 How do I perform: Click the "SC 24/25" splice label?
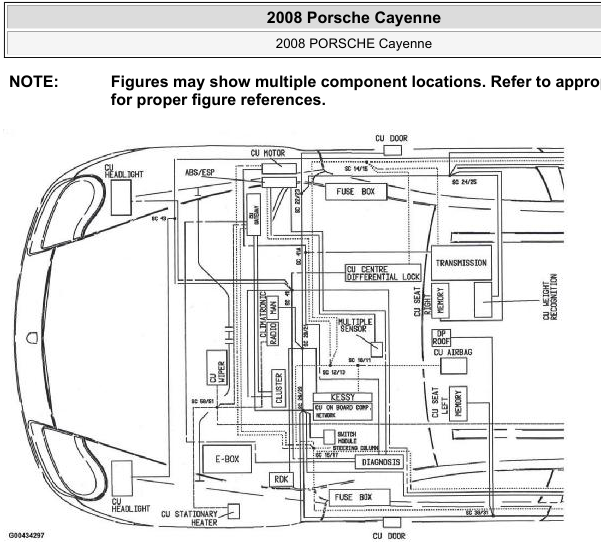point(464,182)
